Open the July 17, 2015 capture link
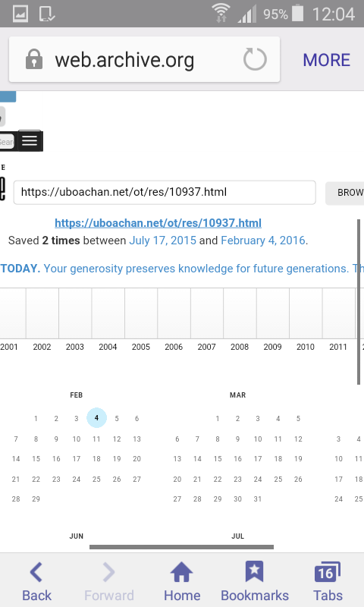Image resolution: width=364 pixels, height=607 pixels. [x=162, y=241]
